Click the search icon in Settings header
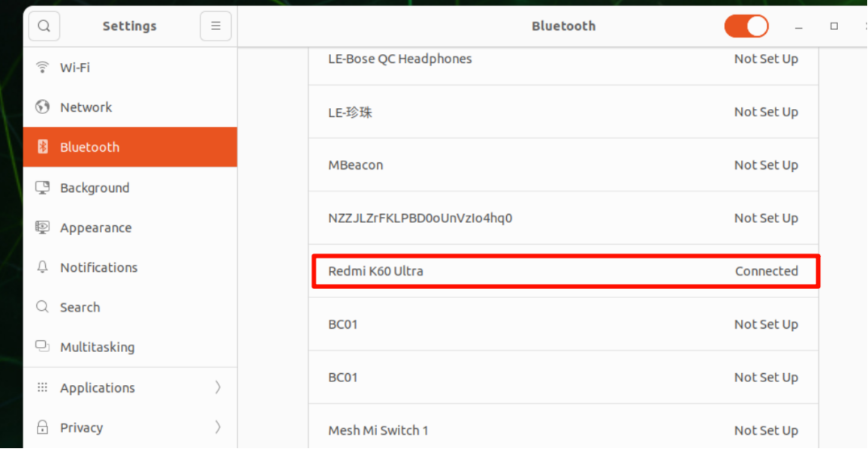868x449 pixels. (x=44, y=26)
